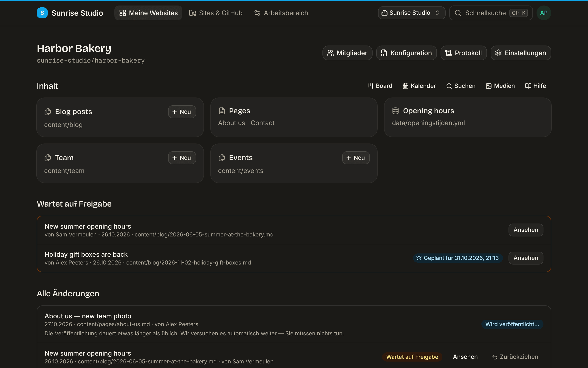The image size is (588, 368).
Task: Open the Medien library
Action: click(x=500, y=86)
